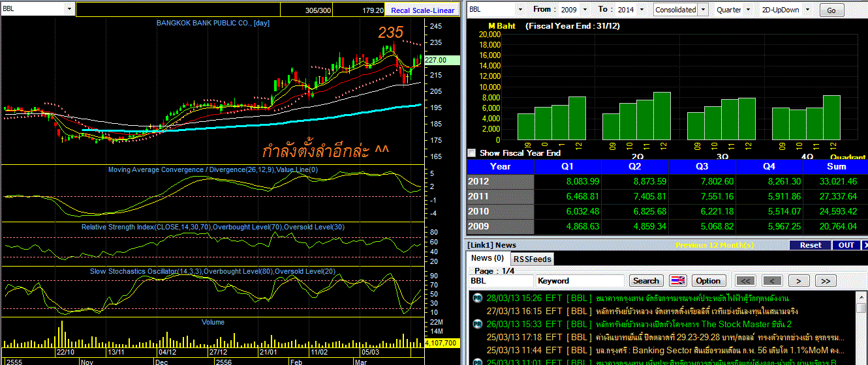Click the volume value 4,107,700
The height and width of the screenshot is (365, 868).
point(442,343)
